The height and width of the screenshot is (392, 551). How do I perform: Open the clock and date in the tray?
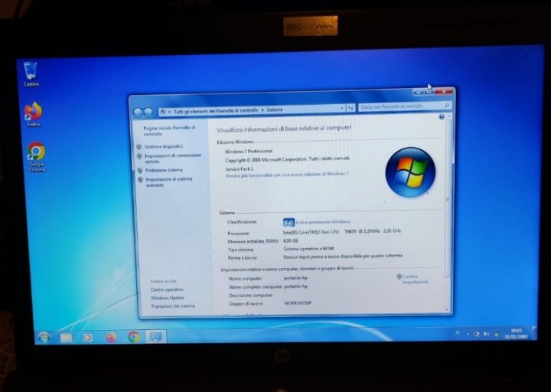tap(516, 334)
